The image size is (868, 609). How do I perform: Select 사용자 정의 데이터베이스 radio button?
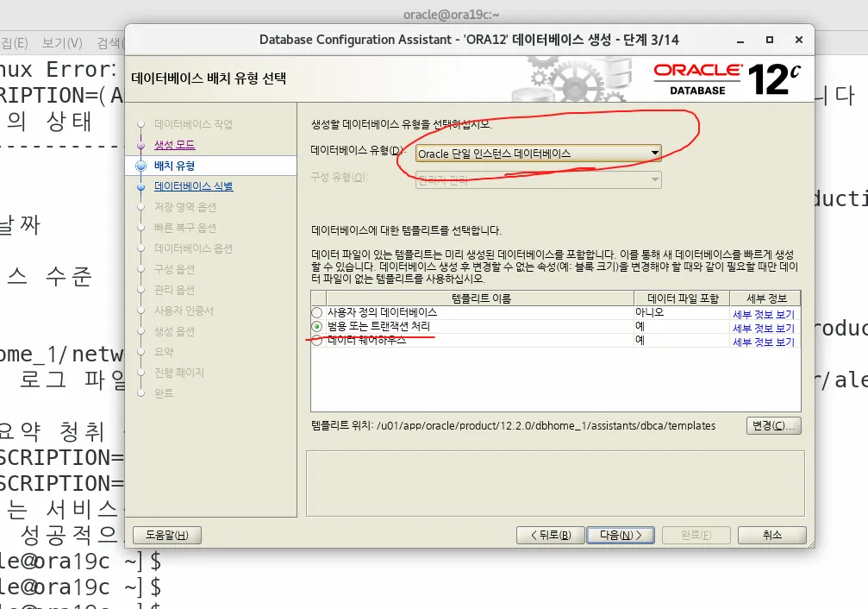317,312
